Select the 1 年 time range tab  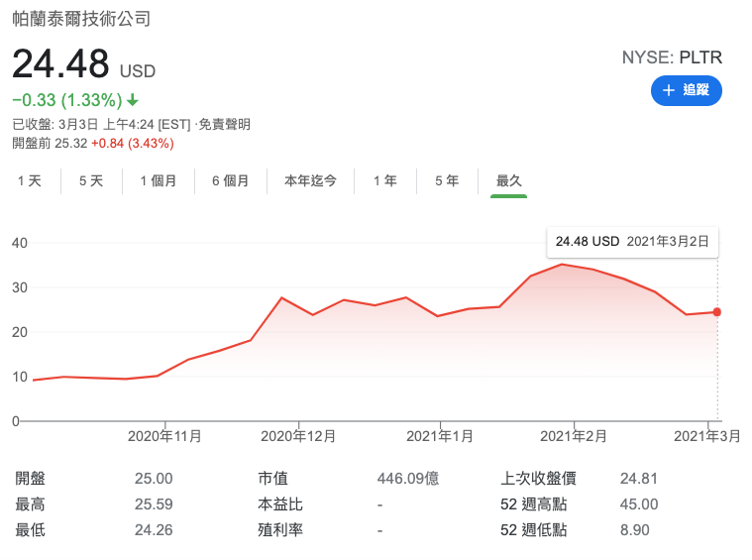point(385,181)
